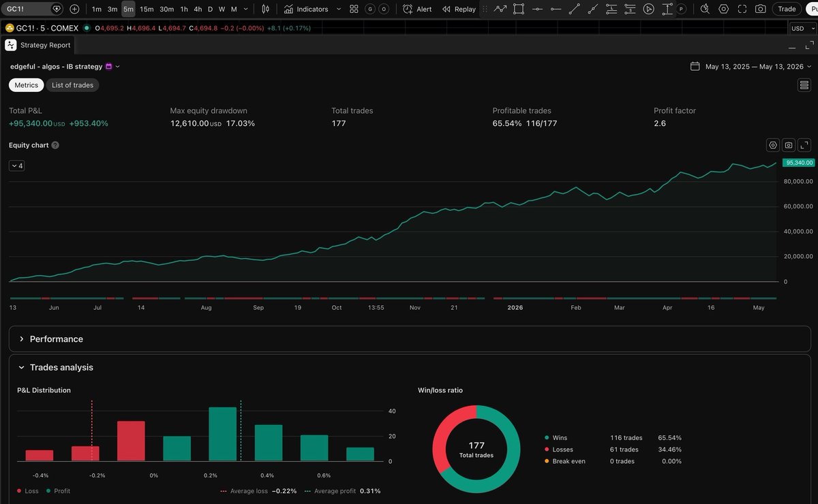Click the circled play arrow tool
The image size is (818, 504).
pyautogui.click(x=648, y=9)
